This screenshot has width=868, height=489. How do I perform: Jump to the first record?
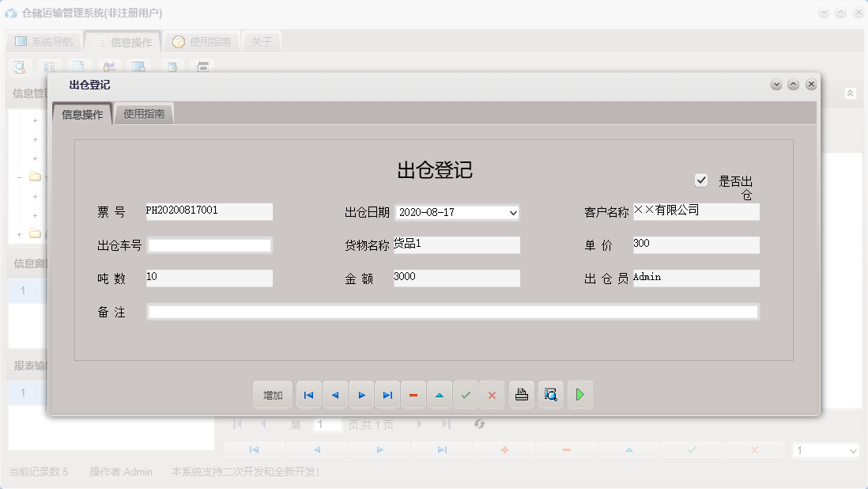(308, 395)
